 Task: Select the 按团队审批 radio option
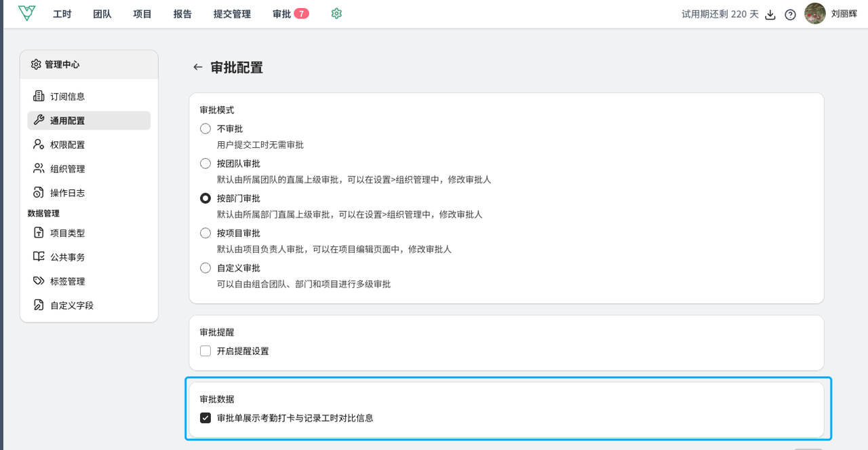pos(205,164)
